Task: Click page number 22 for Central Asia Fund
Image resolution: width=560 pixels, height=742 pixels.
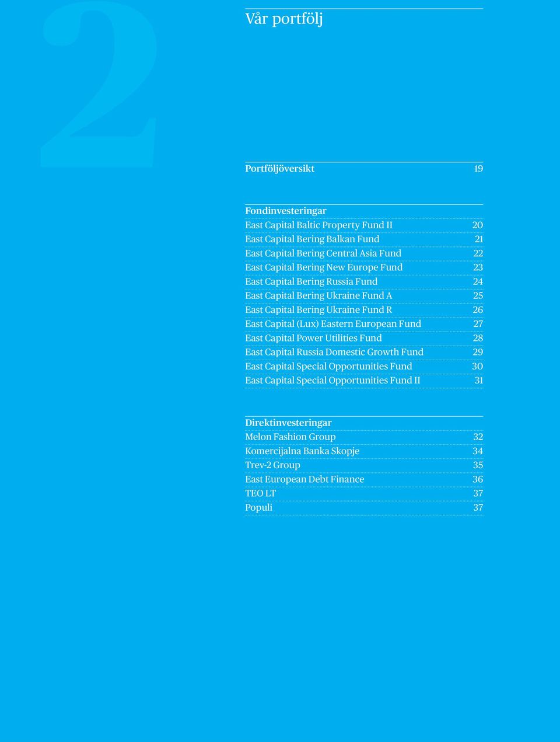Action: pyautogui.click(x=478, y=253)
